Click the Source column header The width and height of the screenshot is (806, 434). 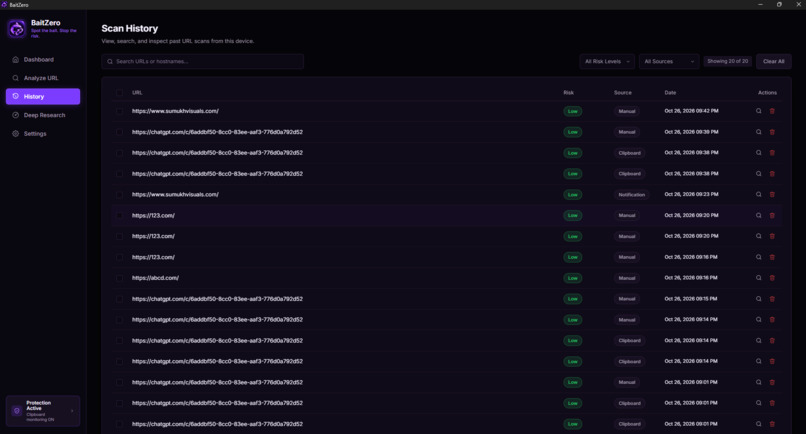pos(622,93)
